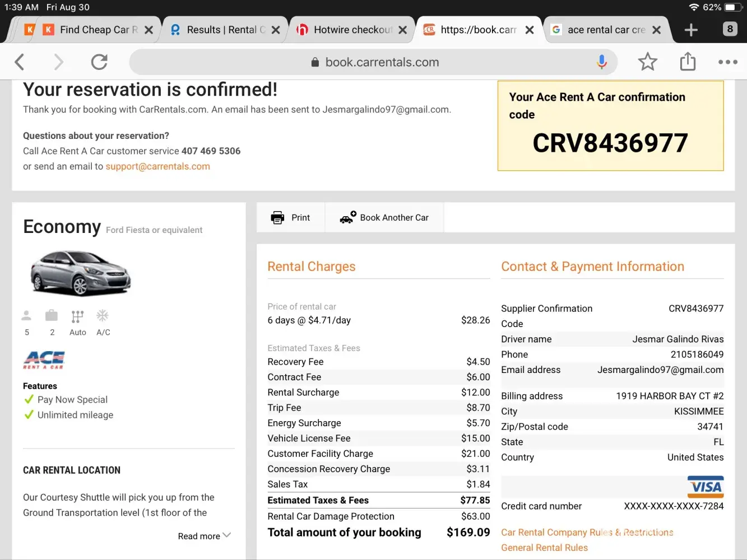Image resolution: width=747 pixels, height=560 pixels.
Task: Tap the Your reservation is confirmed! heading
Action: pos(150,90)
